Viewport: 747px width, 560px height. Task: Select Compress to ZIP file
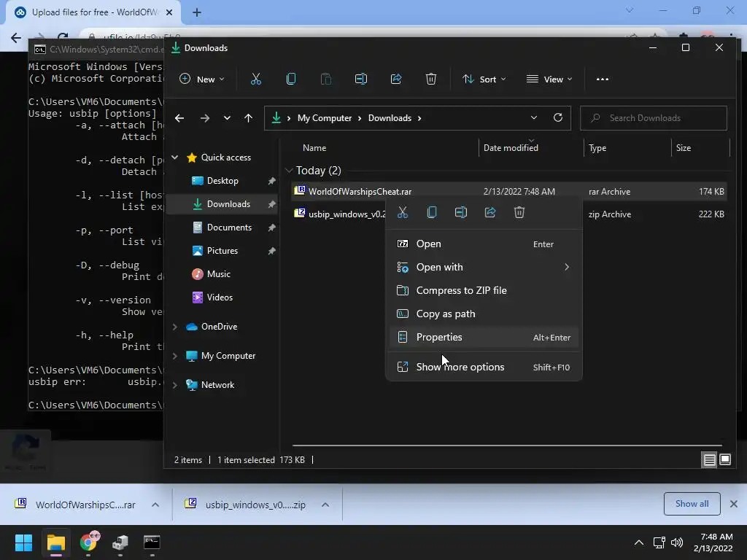pyautogui.click(x=484, y=290)
